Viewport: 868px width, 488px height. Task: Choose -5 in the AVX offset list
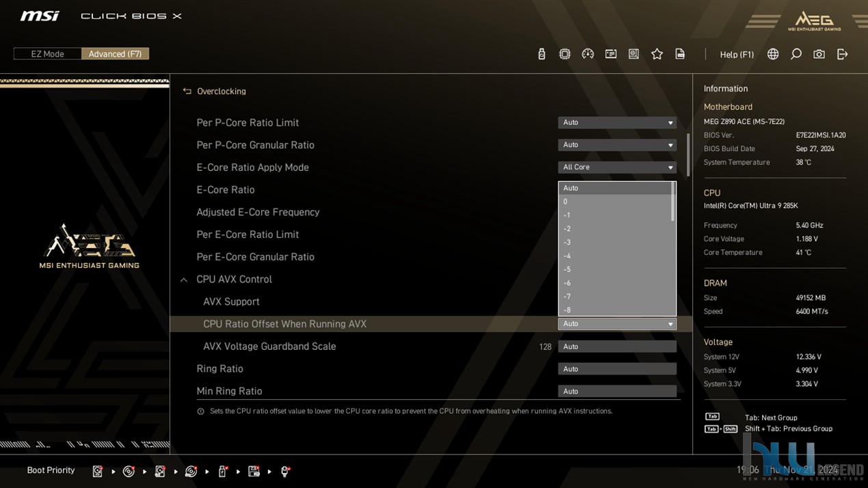[x=615, y=270]
